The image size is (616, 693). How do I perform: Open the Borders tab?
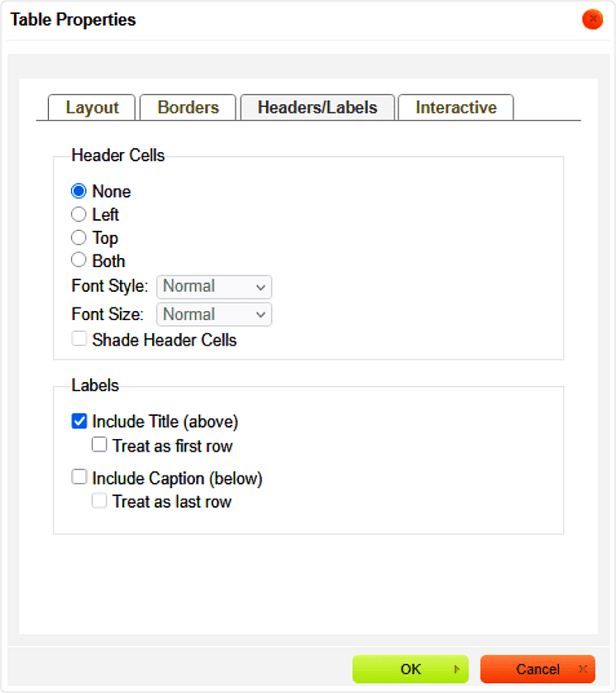coord(188,108)
